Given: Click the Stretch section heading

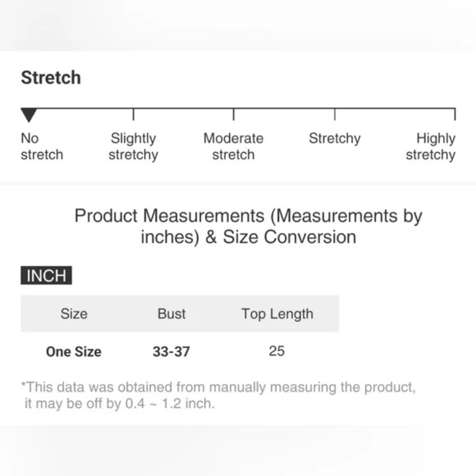Looking at the screenshot, I should click(51, 78).
